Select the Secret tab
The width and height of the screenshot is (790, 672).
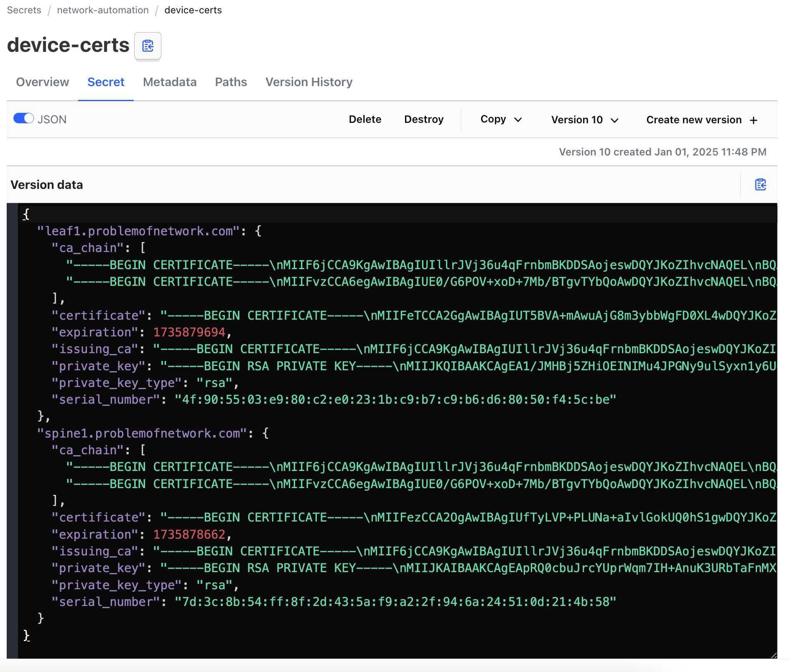point(106,82)
